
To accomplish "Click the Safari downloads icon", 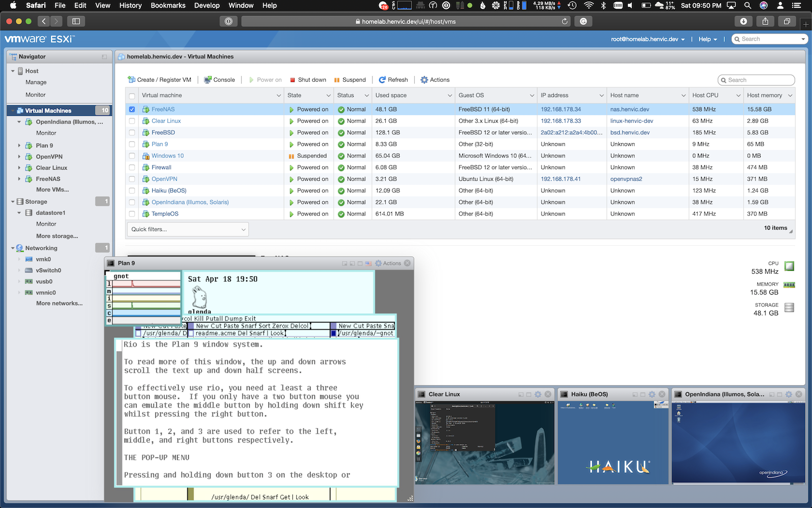I will 743,21.
